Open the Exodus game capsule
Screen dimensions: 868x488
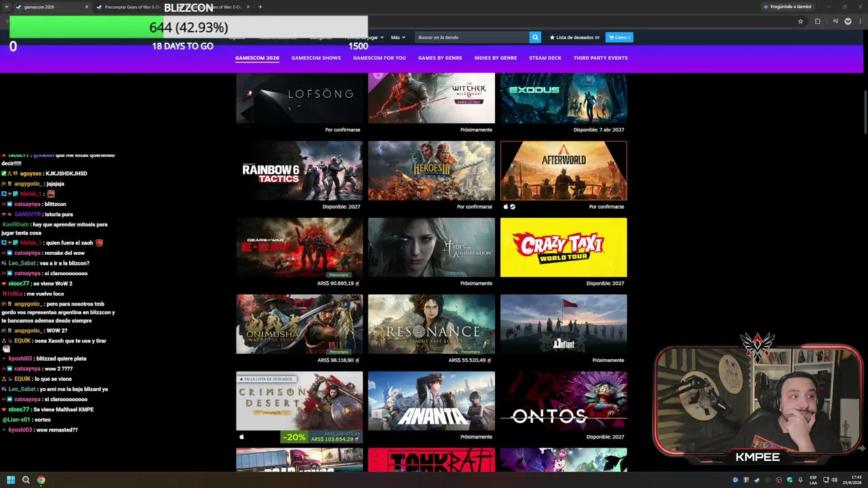pyautogui.click(x=564, y=98)
